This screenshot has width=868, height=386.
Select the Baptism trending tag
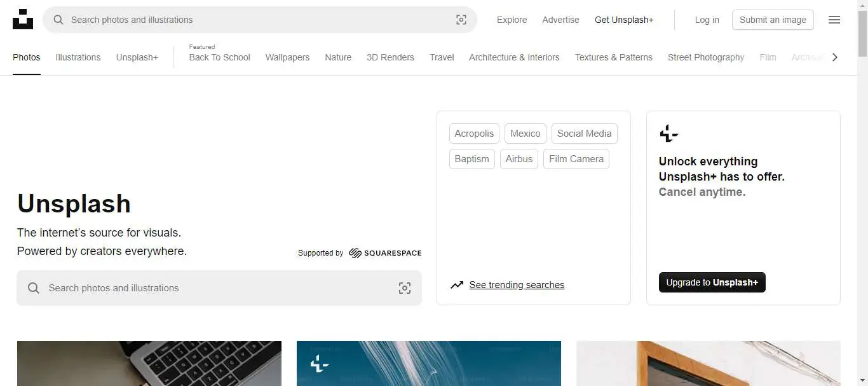(472, 159)
